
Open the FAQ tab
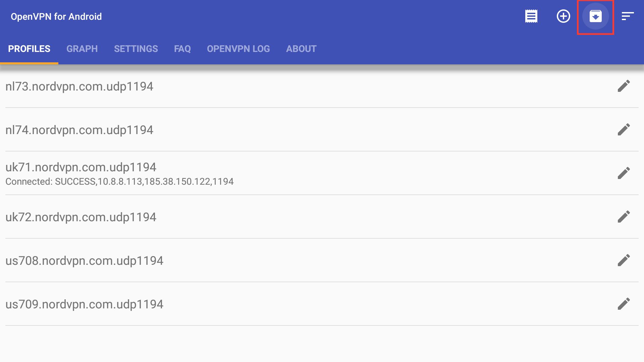tap(182, 49)
